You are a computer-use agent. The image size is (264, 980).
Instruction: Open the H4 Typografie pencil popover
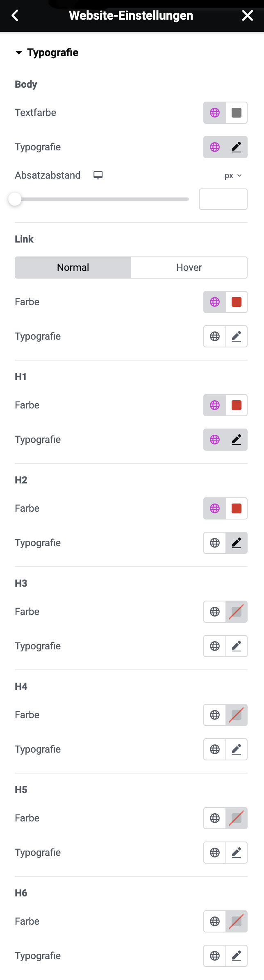(237, 749)
